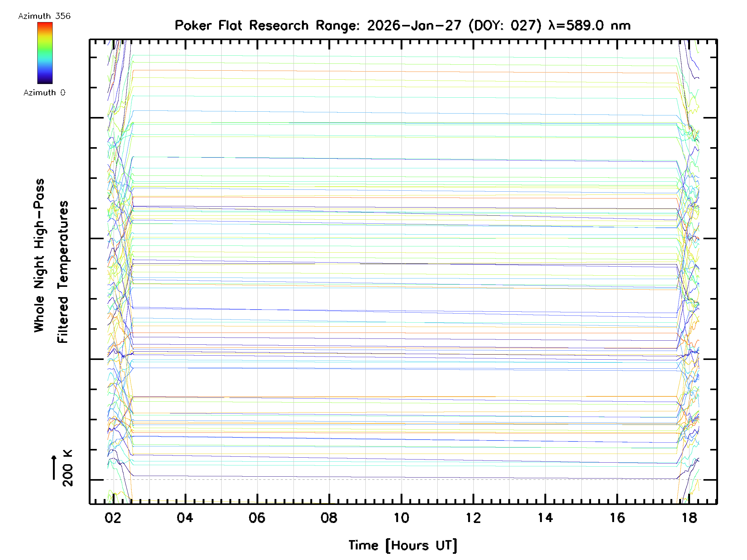Click the '16' hour tick label
The image size is (747, 560).
(617, 518)
